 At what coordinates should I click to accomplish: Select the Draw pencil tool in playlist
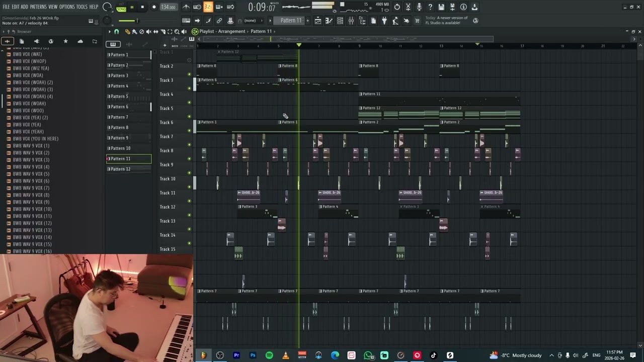[127, 32]
